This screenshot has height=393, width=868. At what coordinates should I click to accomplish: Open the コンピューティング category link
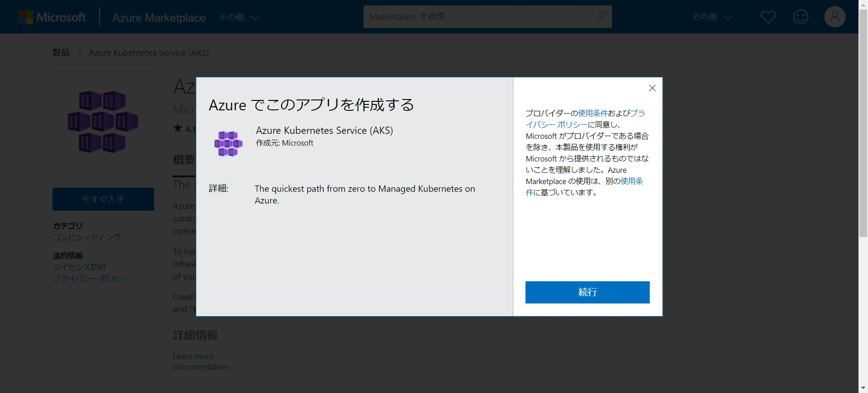(x=86, y=237)
